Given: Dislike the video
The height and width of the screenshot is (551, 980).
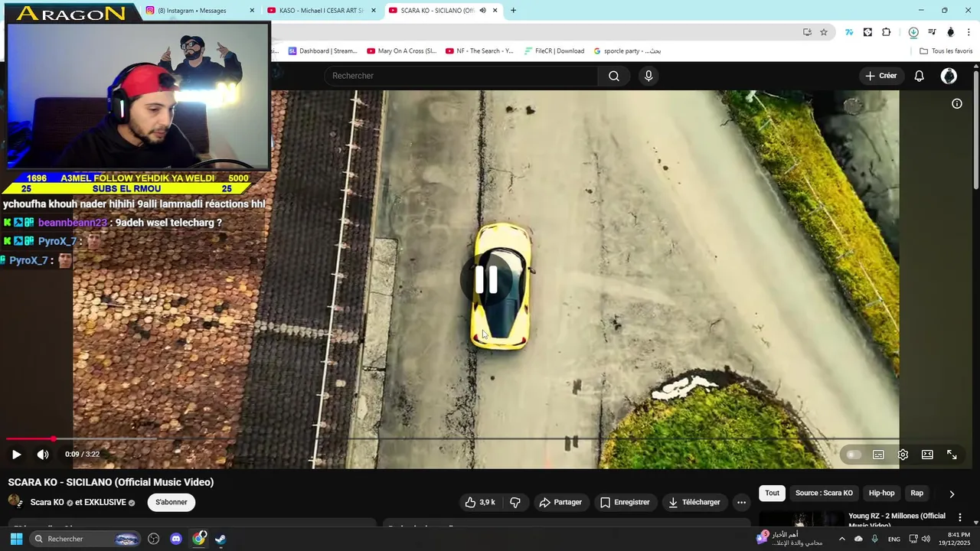Looking at the screenshot, I should point(515,503).
